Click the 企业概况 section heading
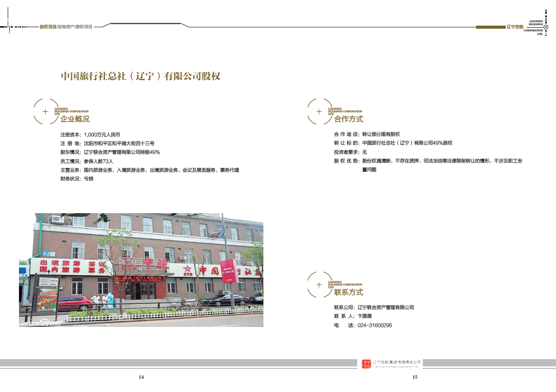The height and width of the screenshot is (392, 556). click(75, 119)
